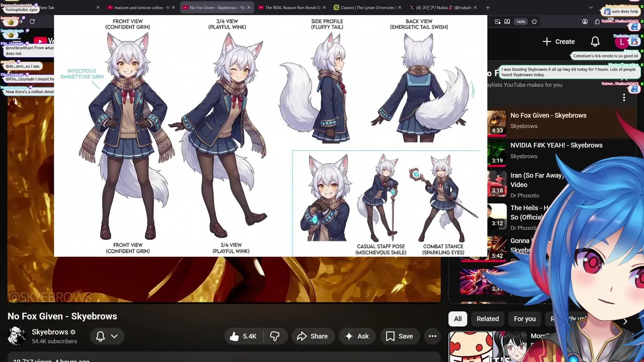The width and height of the screenshot is (644, 362).
Task: Expand the notification preference chevron next to bell
Action: point(114,336)
